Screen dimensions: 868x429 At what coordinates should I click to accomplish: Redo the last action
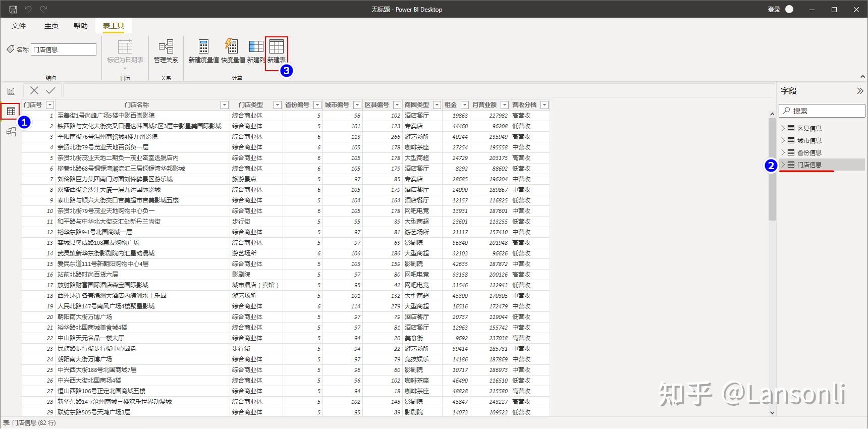pos(44,9)
